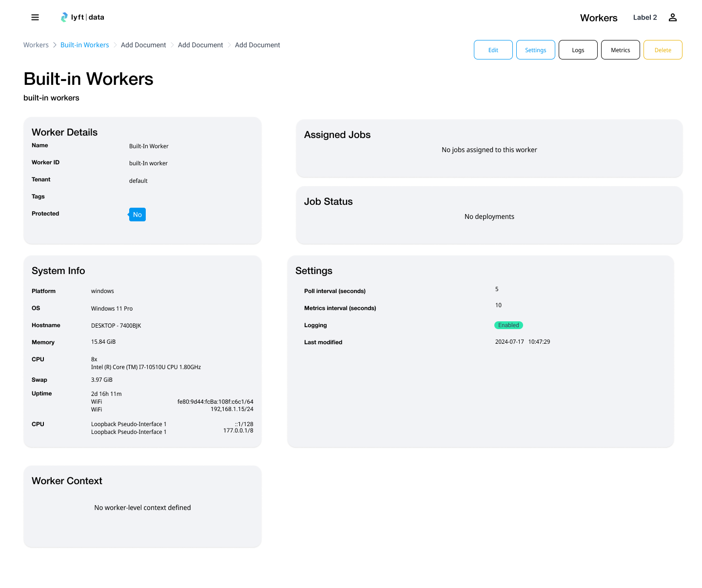702x588 pixels.
Task: Click the lyft data logo
Action: tap(82, 18)
